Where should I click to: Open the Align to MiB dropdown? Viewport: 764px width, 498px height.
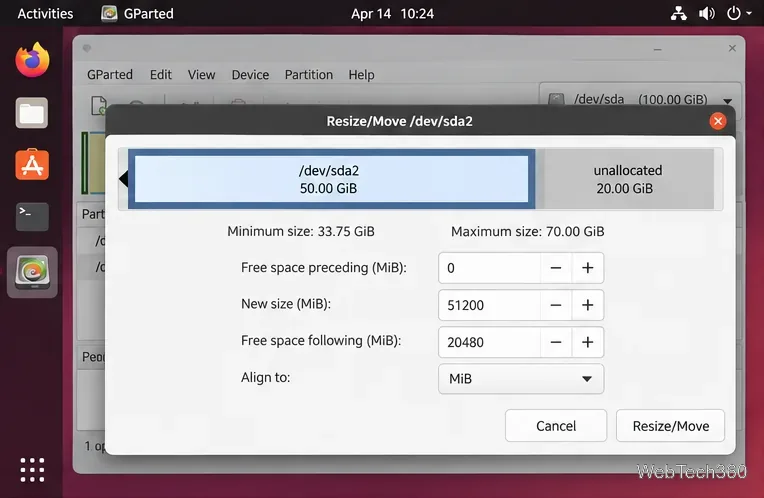[x=521, y=379]
